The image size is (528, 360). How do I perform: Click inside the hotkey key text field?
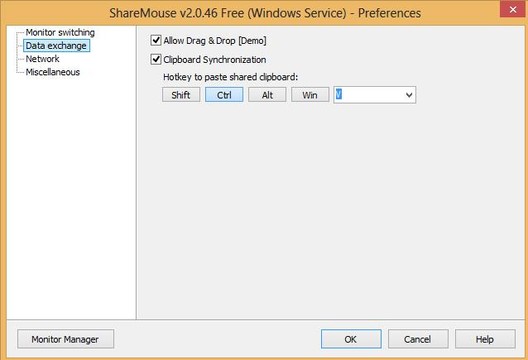[368, 95]
